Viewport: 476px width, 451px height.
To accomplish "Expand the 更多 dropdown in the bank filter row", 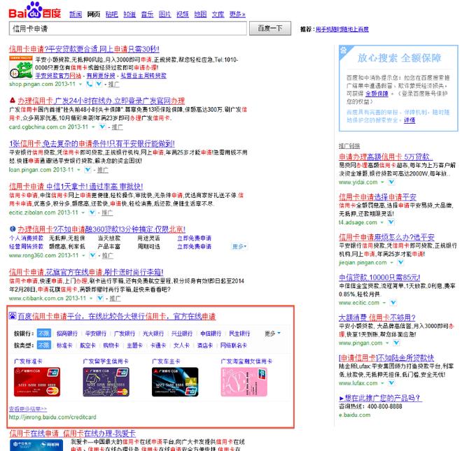I will 272,334.
